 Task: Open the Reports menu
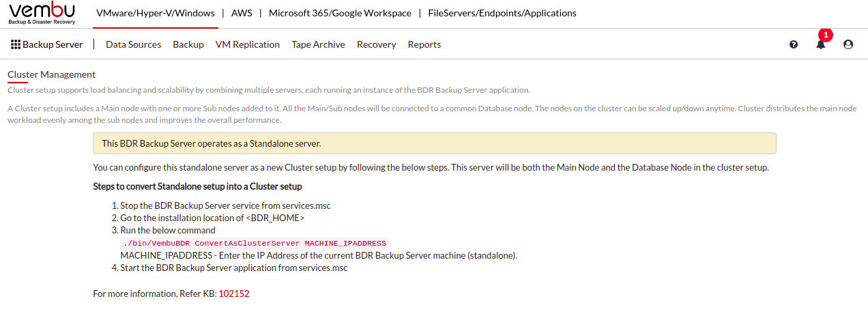[x=424, y=44]
